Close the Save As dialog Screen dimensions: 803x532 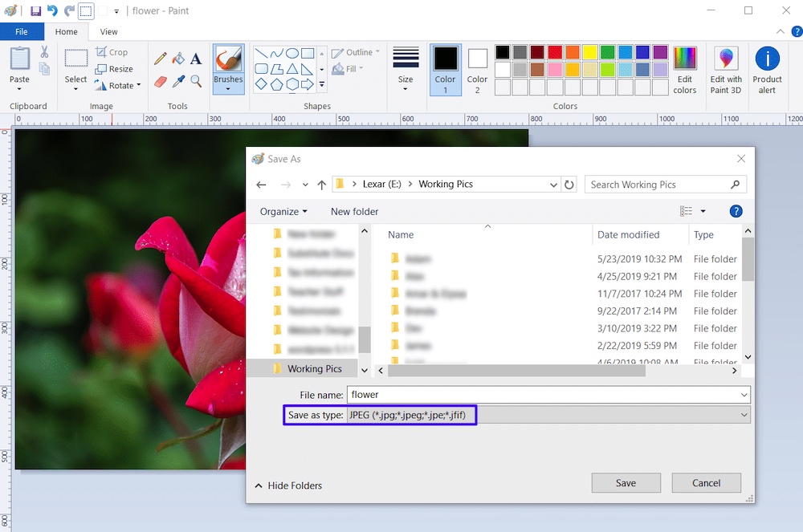click(741, 159)
